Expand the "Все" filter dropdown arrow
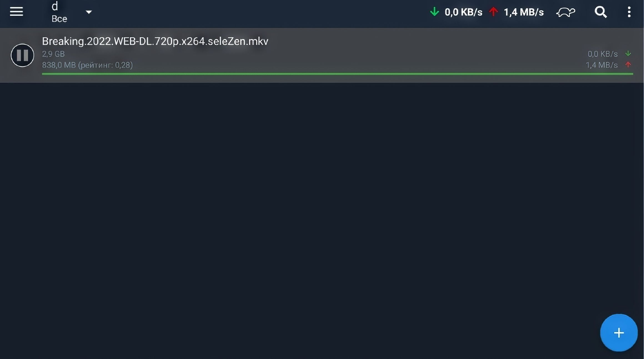 point(89,12)
